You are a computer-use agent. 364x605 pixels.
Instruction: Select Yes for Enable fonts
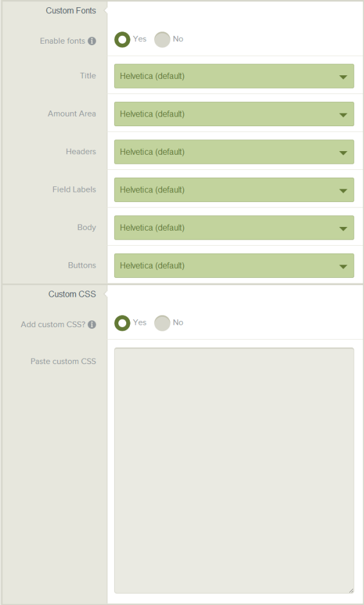tap(122, 39)
